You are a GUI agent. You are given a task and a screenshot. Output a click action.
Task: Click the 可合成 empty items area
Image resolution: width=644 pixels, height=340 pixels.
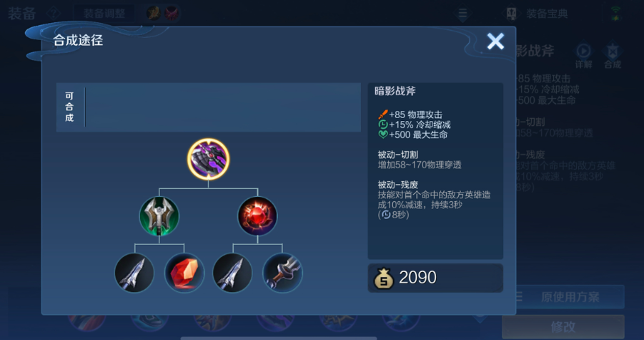coord(222,107)
